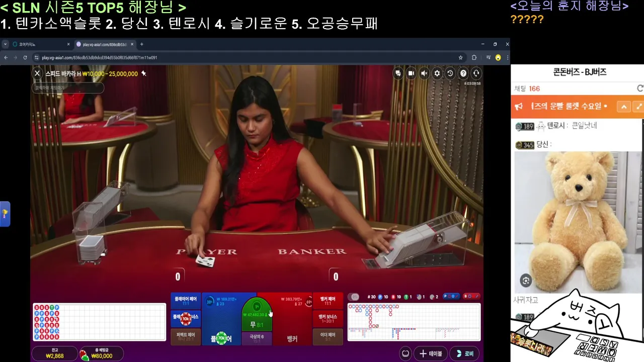Collapse the chat announcement banner with up arrow
Image resolution: width=644 pixels, height=362 pixels.
pyautogui.click(x=624, y=107)
